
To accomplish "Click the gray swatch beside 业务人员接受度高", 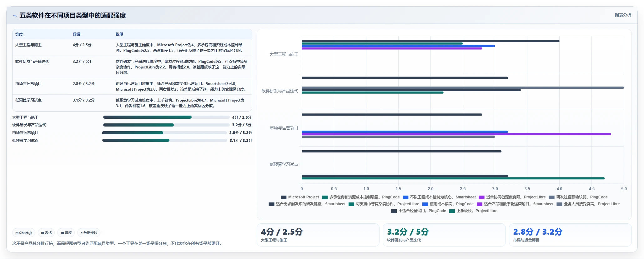I will 559,204.
